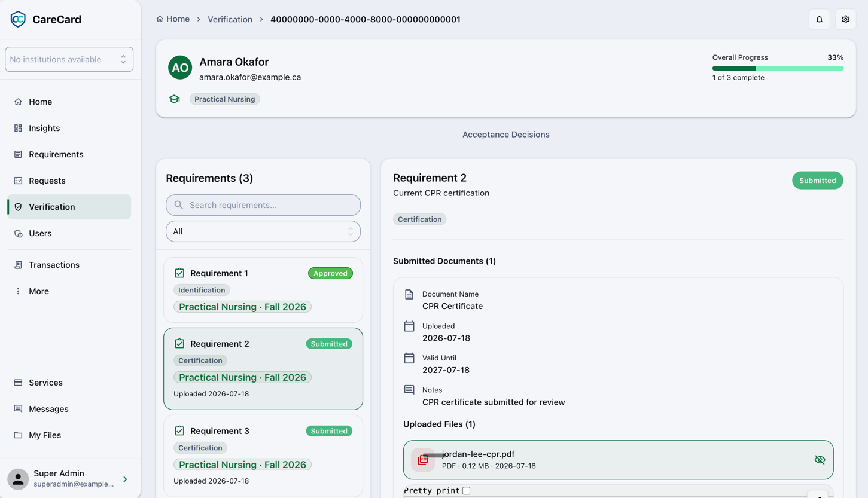
Task: Click the Document Name file icon
Action: tap(409, 295)
